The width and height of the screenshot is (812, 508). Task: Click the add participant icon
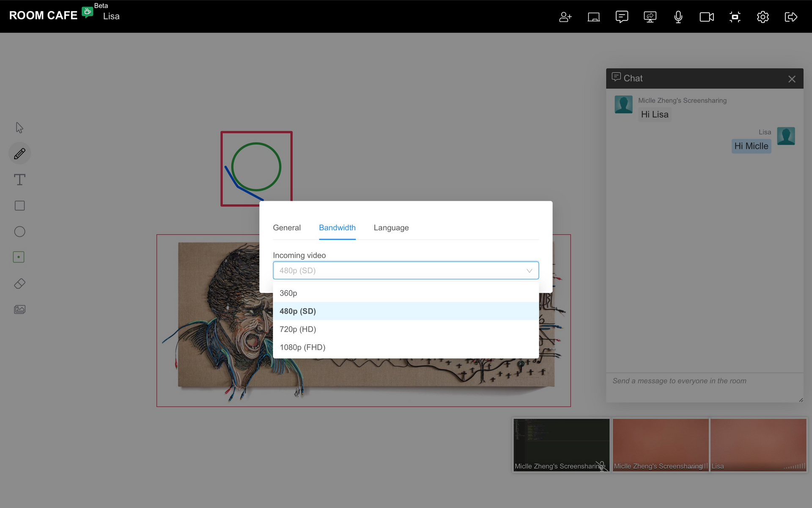click(565, 17)
